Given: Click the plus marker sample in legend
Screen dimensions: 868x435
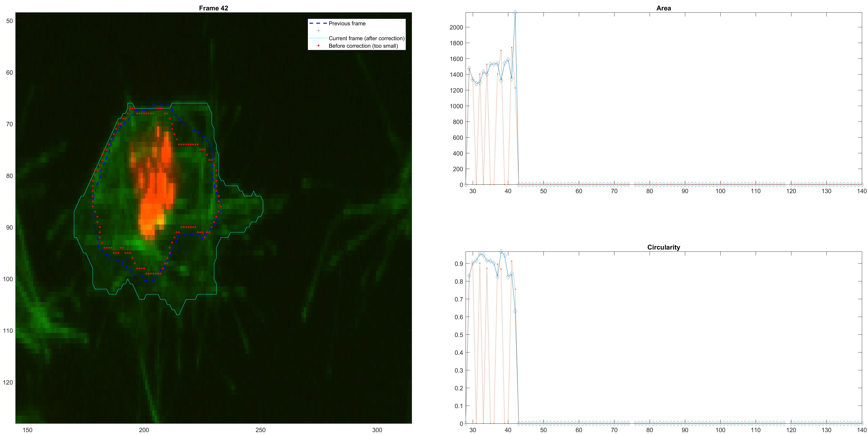Looking at the screenshot, I should coord(318,31).
